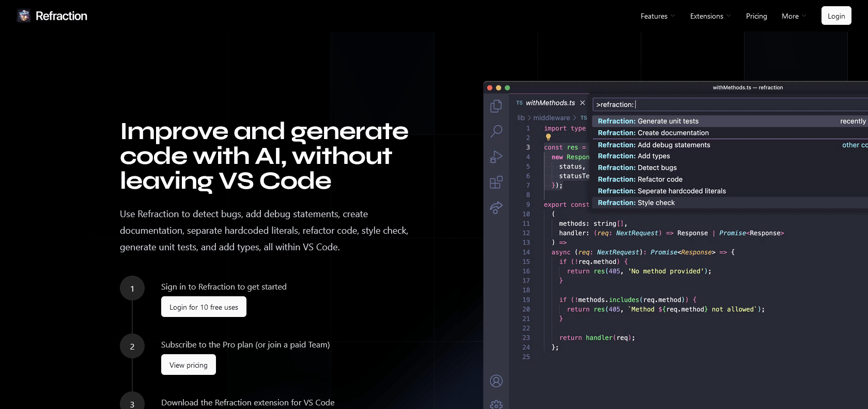The width and height of the screenshot is (868, 409).
Task: Click 'Sign in to Refraction to get started'
Action: pyautogui.click(x=224, y=286)
